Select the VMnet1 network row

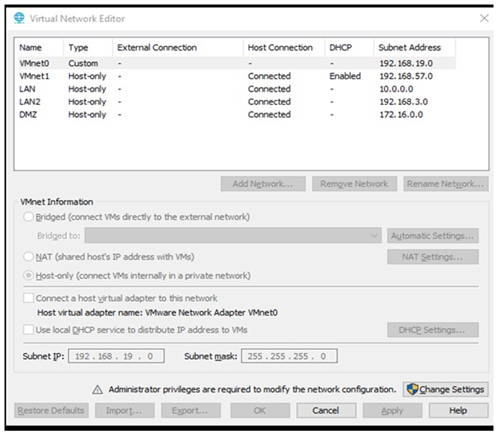237,76
